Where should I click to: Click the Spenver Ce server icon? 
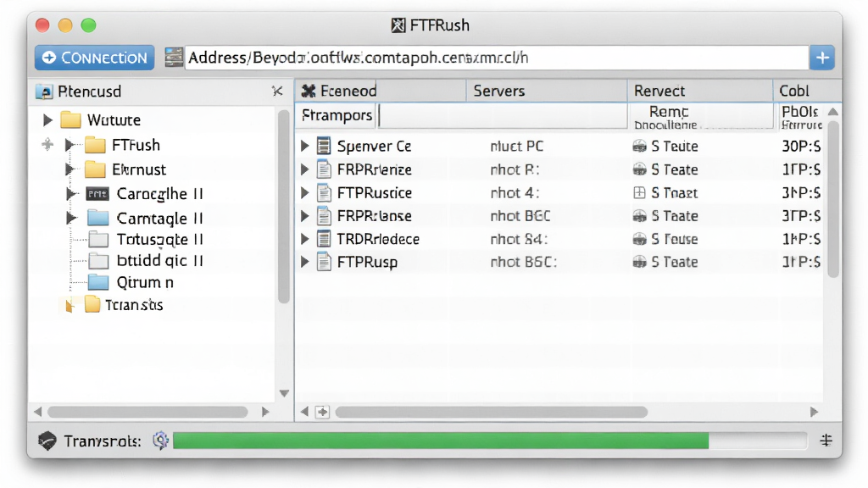click(x=324, y=146)
